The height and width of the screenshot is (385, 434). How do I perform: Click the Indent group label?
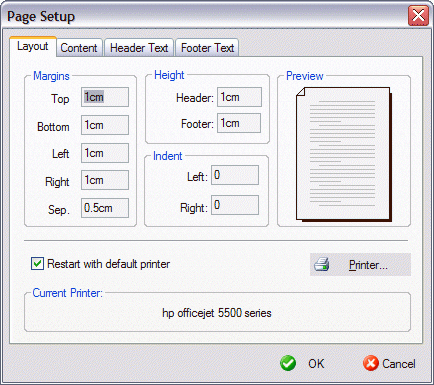pos(168,156)
